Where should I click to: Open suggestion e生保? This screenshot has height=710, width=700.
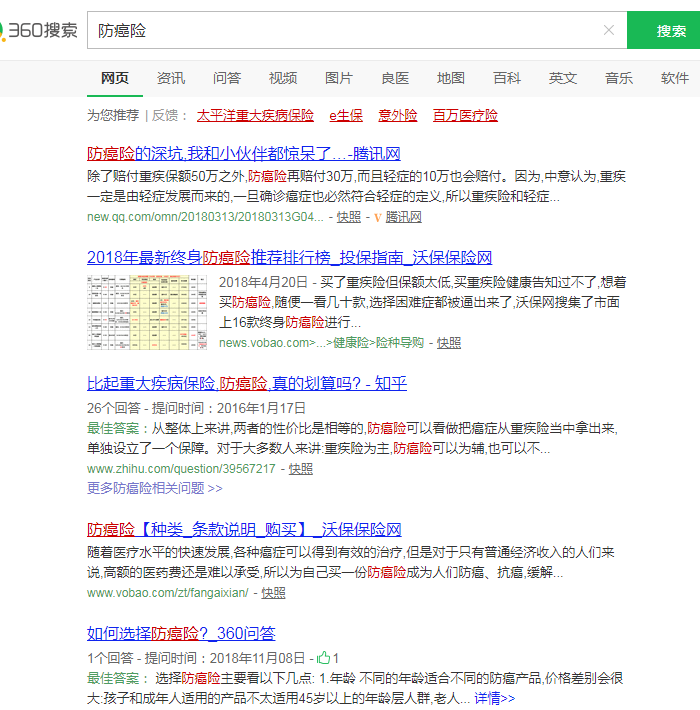click(x=346, y=115)
